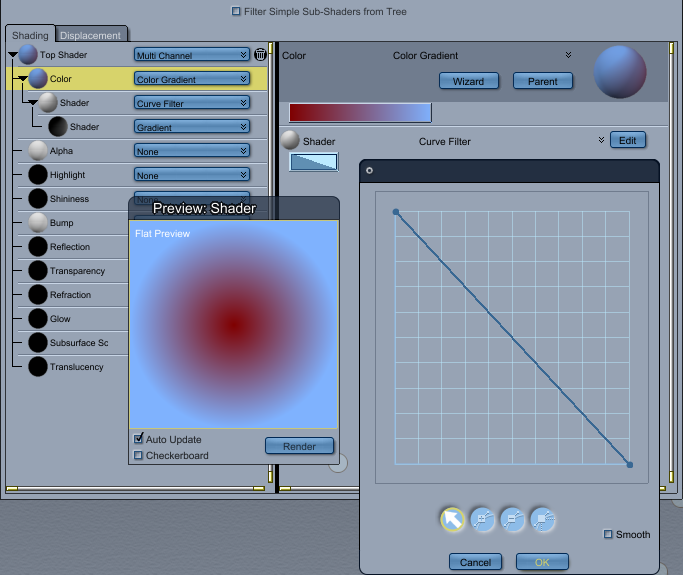Select the Reflection tree row label
The width and height of the screenshot is (683, 575).
[70, 247]
